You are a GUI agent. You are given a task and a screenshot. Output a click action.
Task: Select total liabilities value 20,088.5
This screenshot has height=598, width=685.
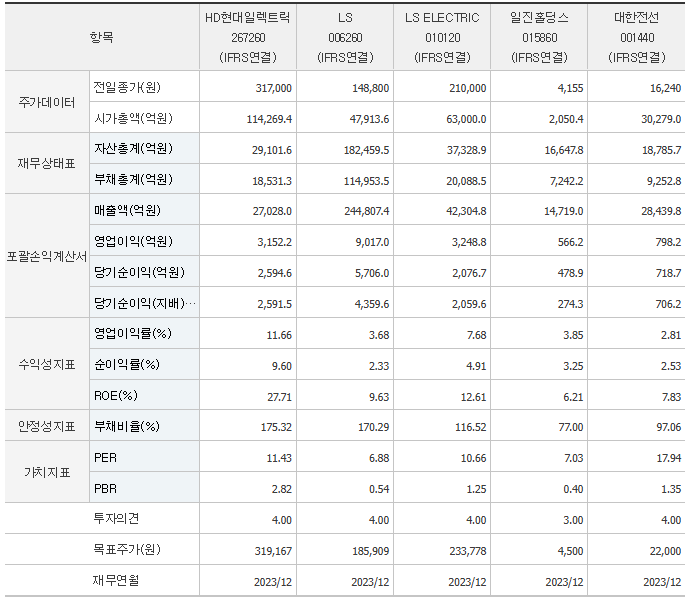(466, 181)
